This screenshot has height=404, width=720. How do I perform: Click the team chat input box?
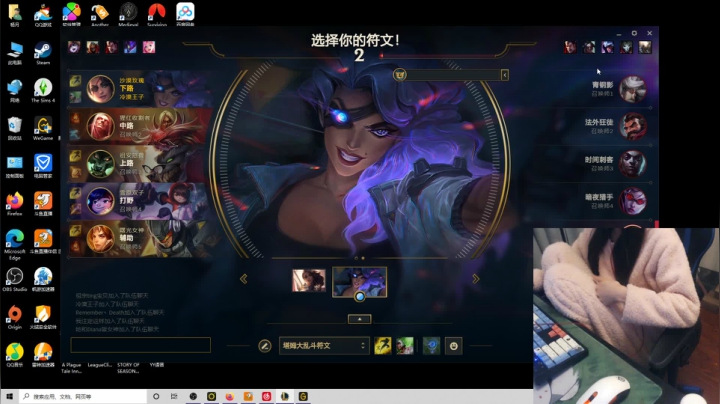pyautogui.click(x=141, y=345)
